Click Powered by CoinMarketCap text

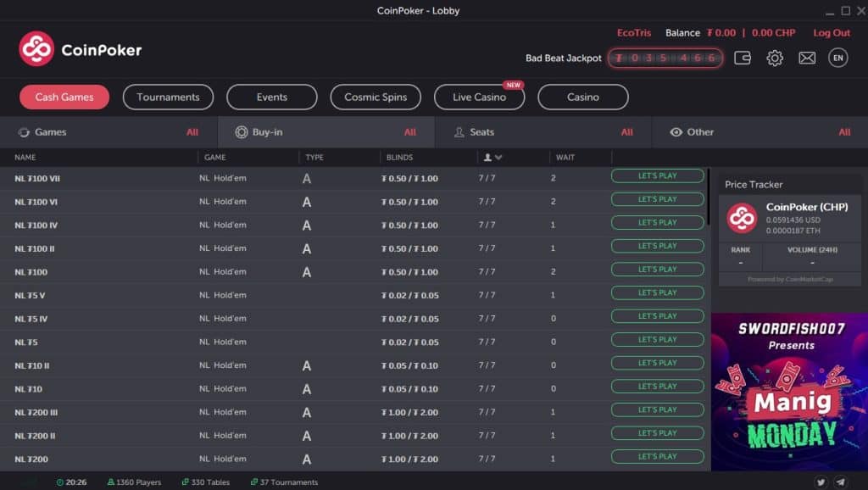tap(790, 279)
